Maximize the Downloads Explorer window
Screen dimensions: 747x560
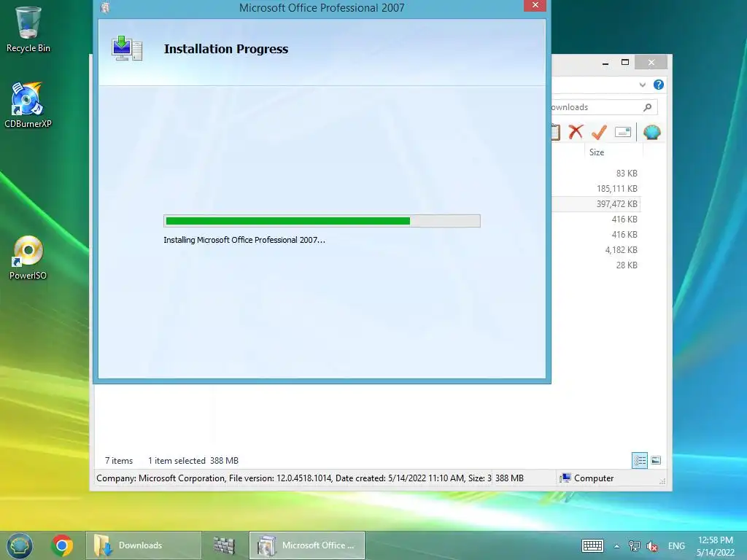[625, 63]
